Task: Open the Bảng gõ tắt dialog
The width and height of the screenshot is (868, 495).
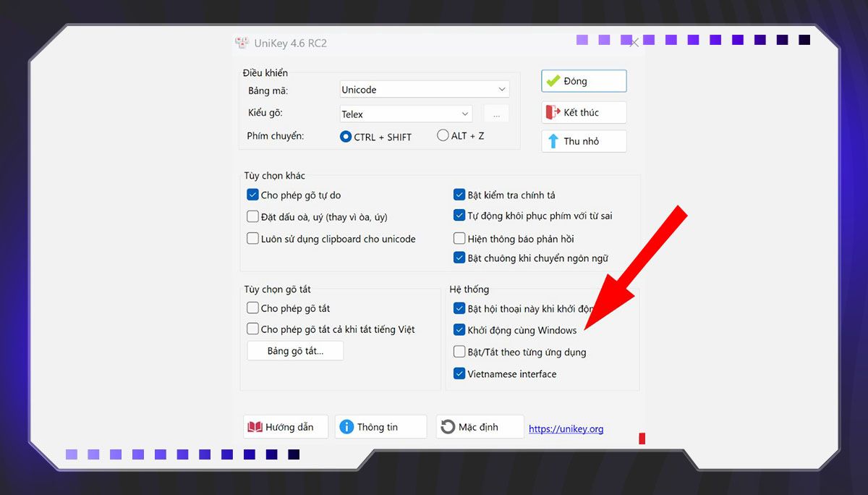Action: pyautogui.click(x=295, y=350)
